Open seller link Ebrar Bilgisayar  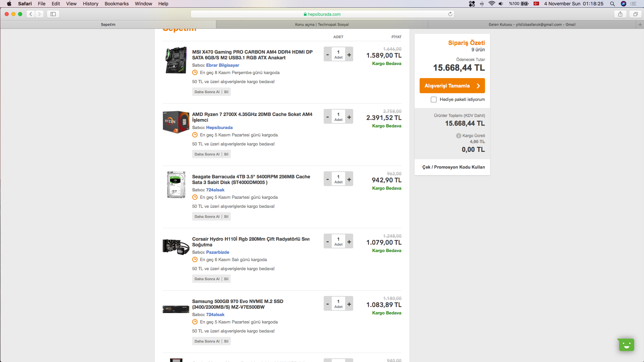[222, 65]
